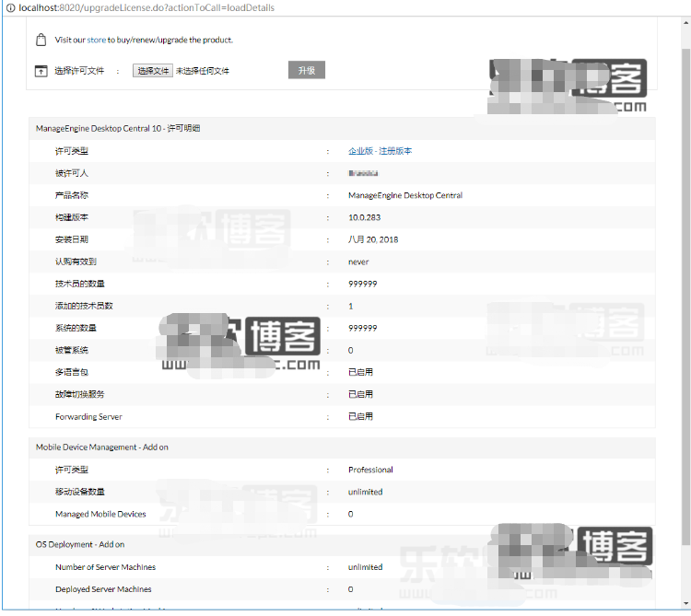Click the 移动设备数量 unlimited value
The height and width of the screenshot is (616, 691).
(366, 492)
